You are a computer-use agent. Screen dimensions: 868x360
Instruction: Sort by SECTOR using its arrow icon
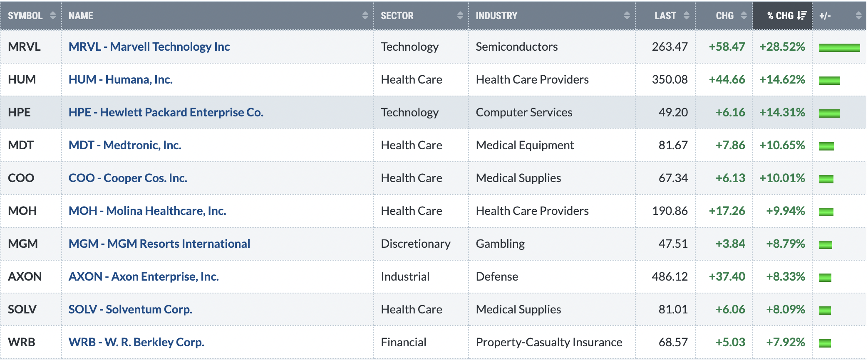pyautogui.click(x=460, y=16)
